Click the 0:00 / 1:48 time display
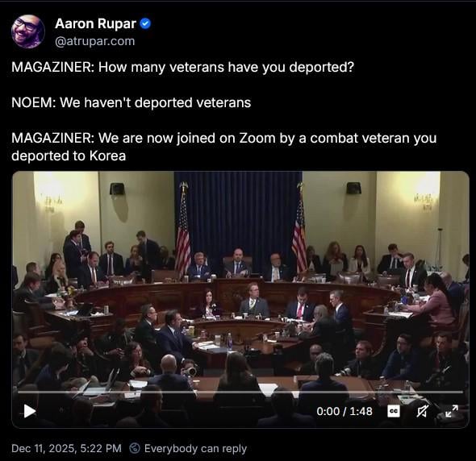The image size is (476, 461). pyautogui.click(x=344, y=411)
